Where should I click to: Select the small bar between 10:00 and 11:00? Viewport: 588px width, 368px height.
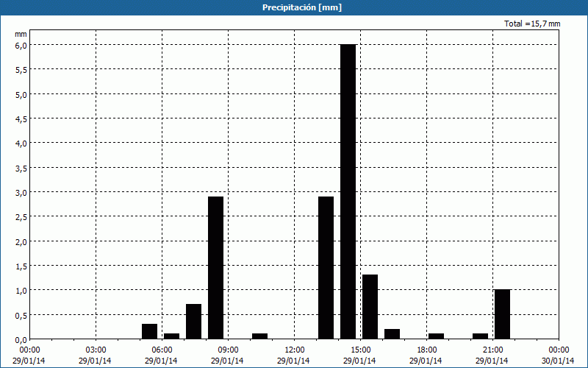tap(260, 336)
